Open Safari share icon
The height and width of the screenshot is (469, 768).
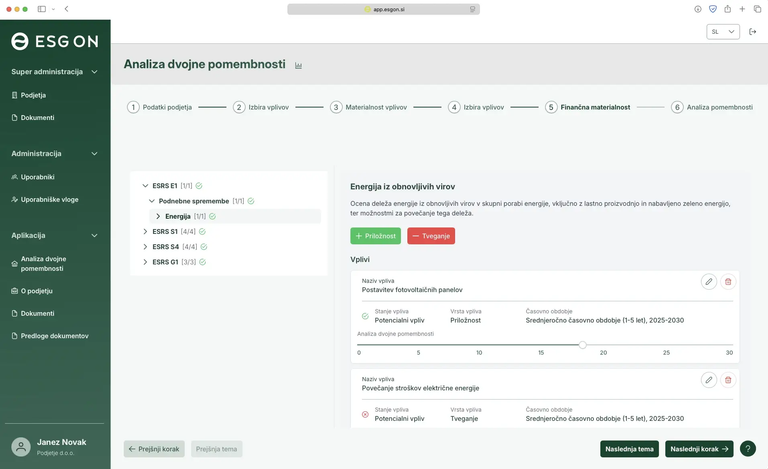pyautogui.click(x=728, y=9)
